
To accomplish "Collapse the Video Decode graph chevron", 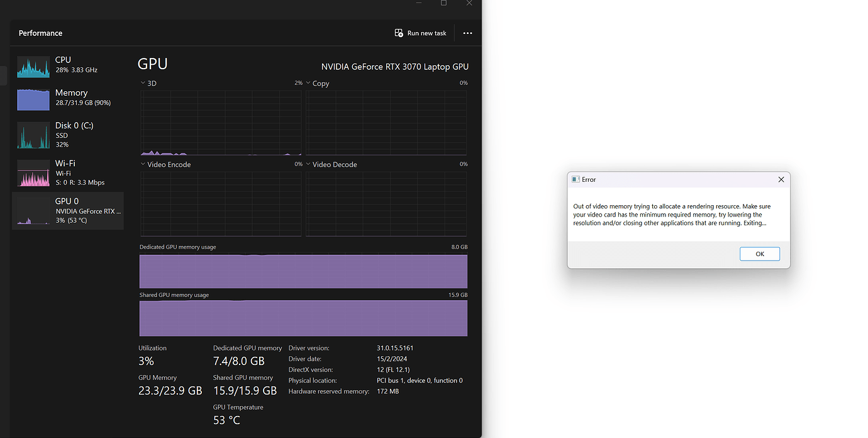I will [308, 164].
